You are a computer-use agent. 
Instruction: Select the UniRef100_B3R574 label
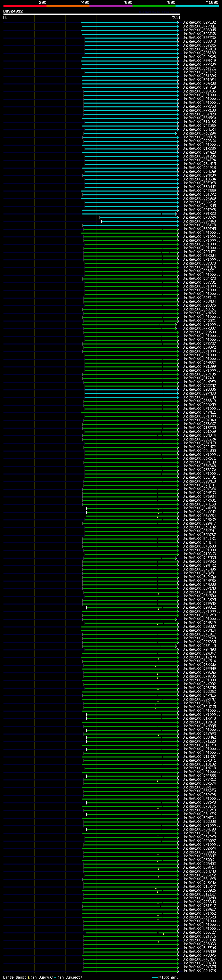tap(199, 783)
